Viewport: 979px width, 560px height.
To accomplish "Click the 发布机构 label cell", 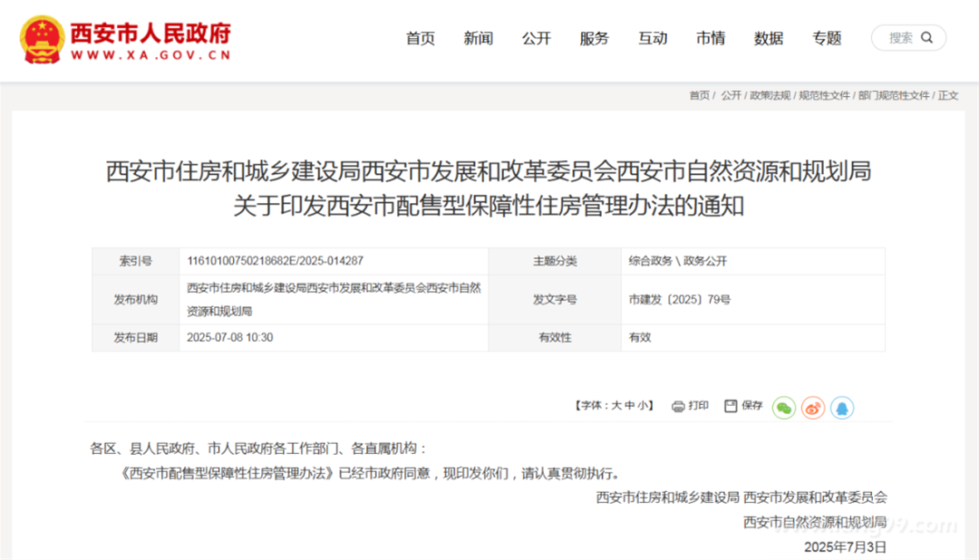I will 135,300.
